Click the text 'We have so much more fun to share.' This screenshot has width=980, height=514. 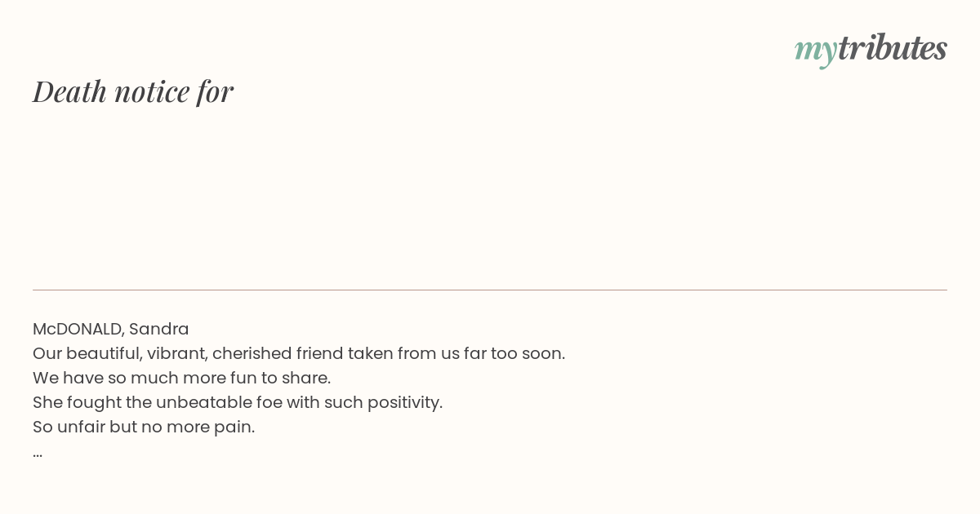(181, 378)
